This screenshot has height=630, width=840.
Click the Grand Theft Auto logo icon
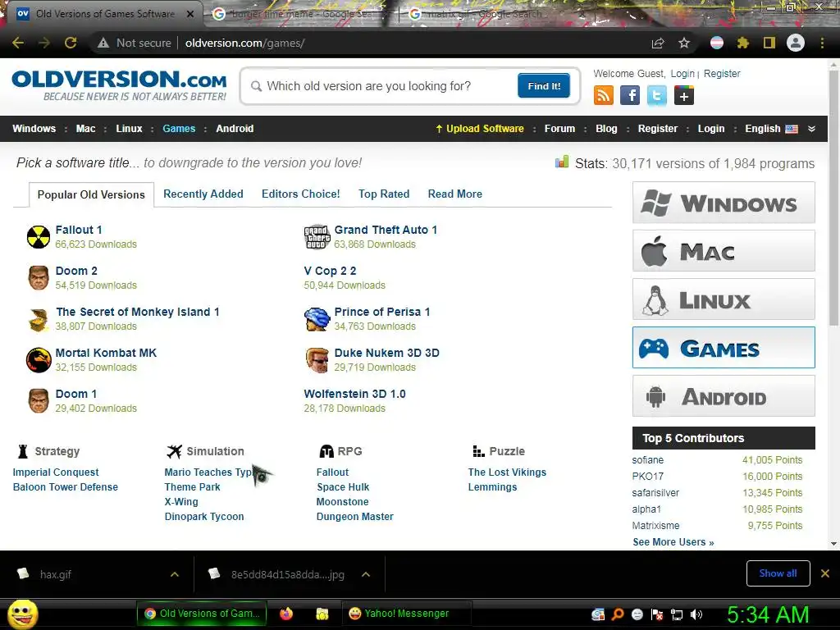[317, 237]
